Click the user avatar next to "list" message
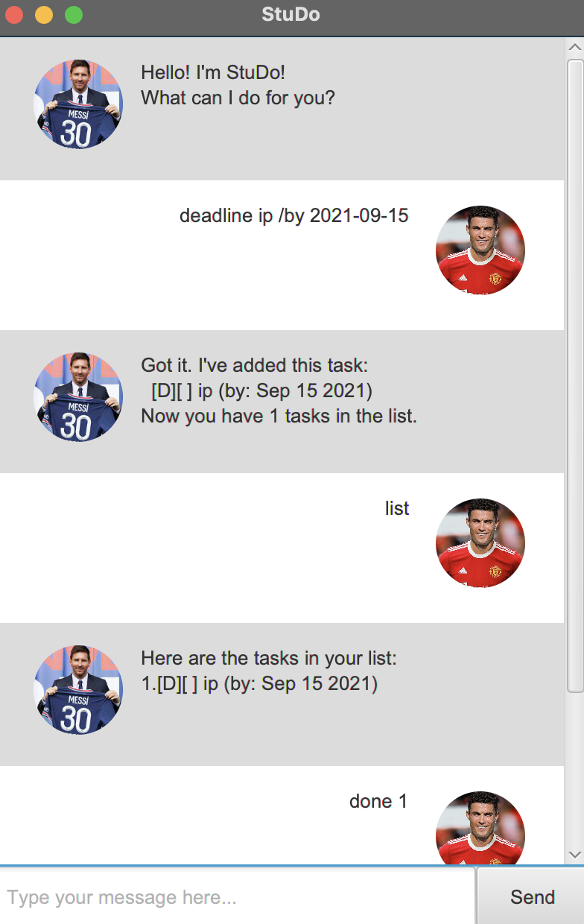Viewport: 584px width, 924px height. (480, 543)
